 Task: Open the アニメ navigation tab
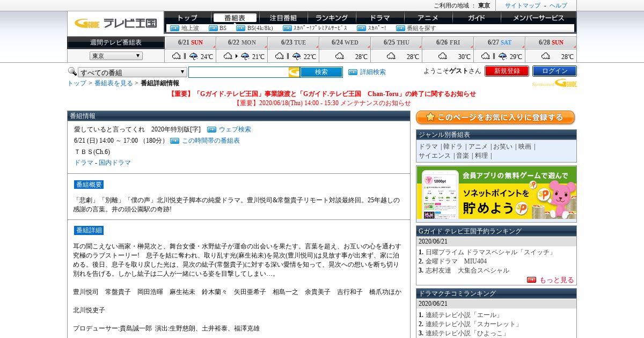[428, 18]
